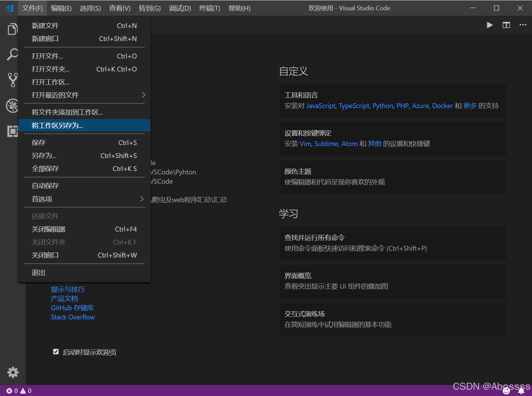This screenshot has width=532, height=396.
Task: Click the 其他 keymaps link
Action: (x=375, y=144)
